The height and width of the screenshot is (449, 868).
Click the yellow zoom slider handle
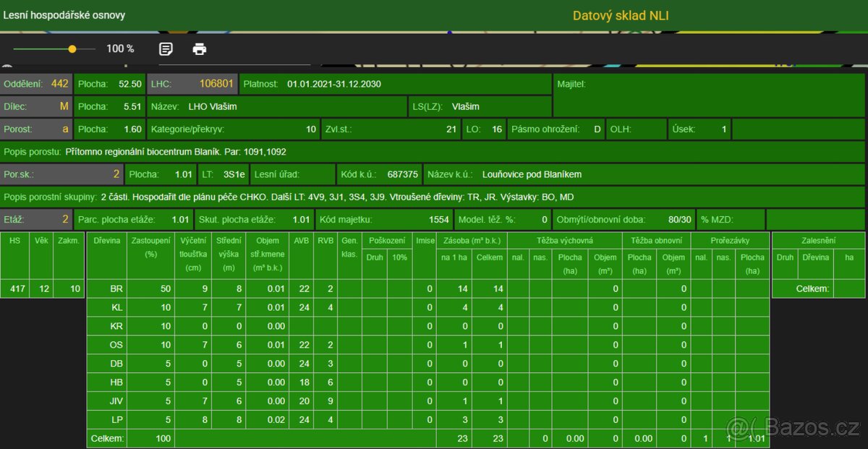coord(72,49)
